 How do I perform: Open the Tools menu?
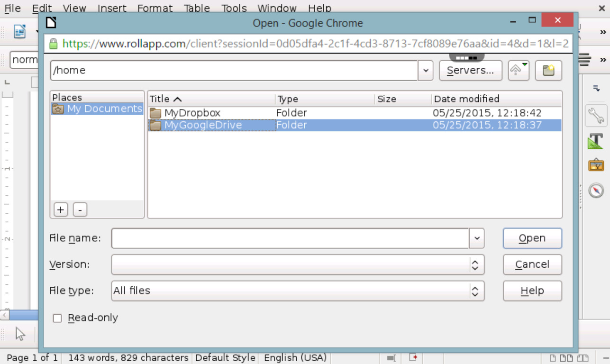pyautogui.click(x=234, y=9)
